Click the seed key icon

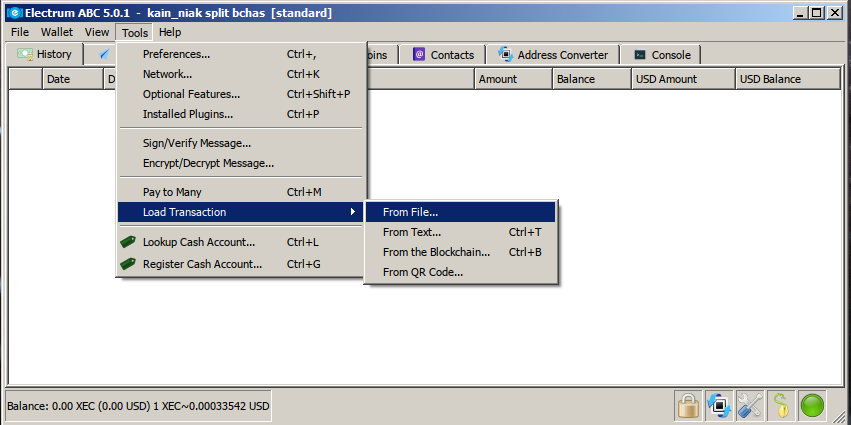tap(782, 405)
